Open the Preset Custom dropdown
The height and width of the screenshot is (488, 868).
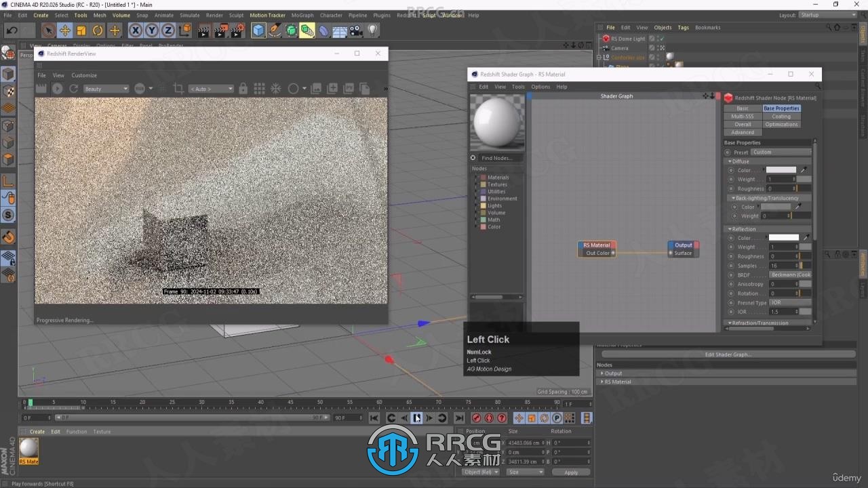tap(781, 152)
